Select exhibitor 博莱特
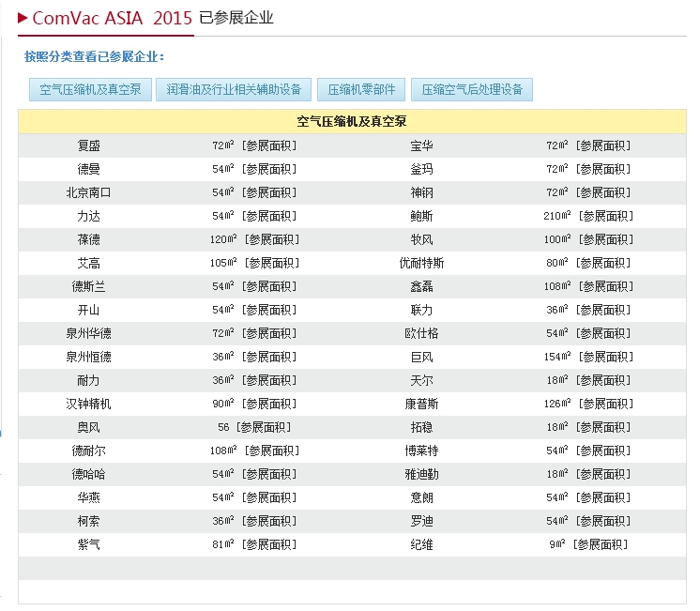This screenshot has width=700, height=611. pyautogui.click(x=421, y=451)
